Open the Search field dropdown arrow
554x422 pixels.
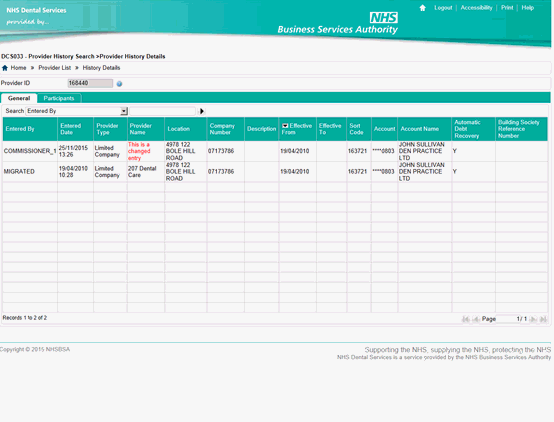[x=124, y=111]
